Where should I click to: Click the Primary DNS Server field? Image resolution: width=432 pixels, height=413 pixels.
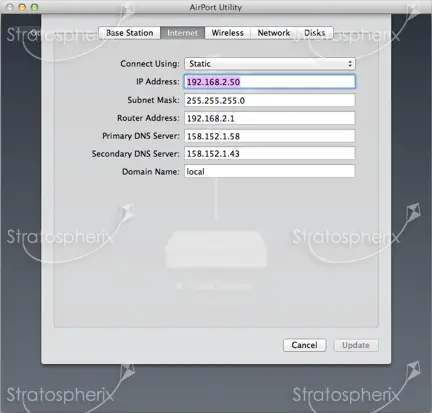coord(270,136)
